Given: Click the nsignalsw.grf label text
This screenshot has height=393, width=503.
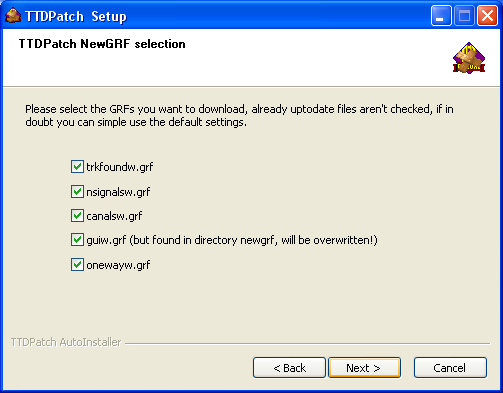Looking at the screenshot, I should [118, 192].
